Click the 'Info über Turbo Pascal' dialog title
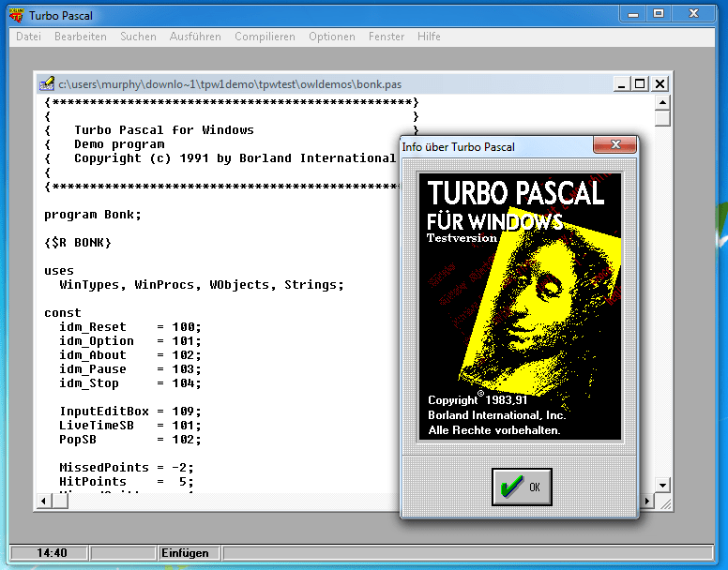 (458, 147)
